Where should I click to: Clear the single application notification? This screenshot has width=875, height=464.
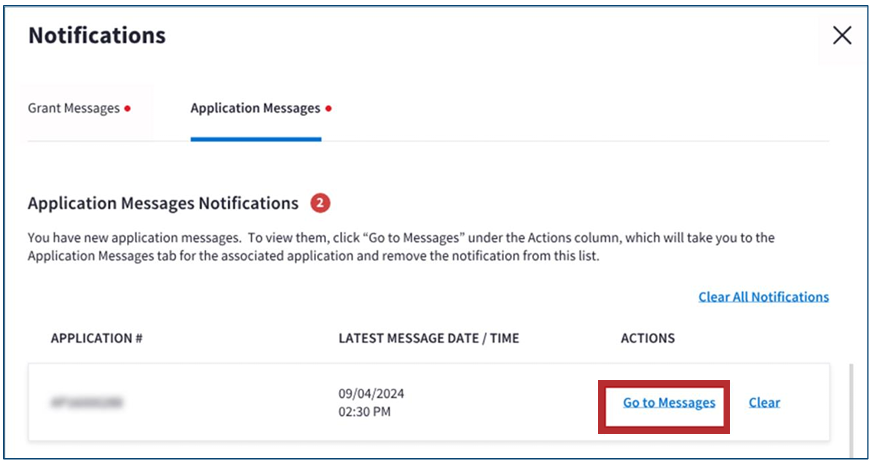point(764,403)
